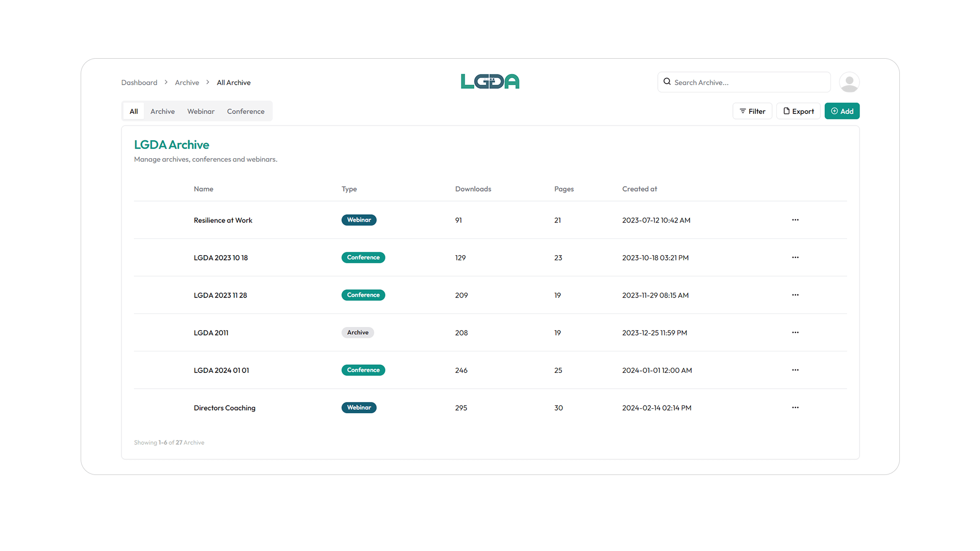Export the archive list
The width and height of the screenshot is (980, 551).
[x=798, y=111]
